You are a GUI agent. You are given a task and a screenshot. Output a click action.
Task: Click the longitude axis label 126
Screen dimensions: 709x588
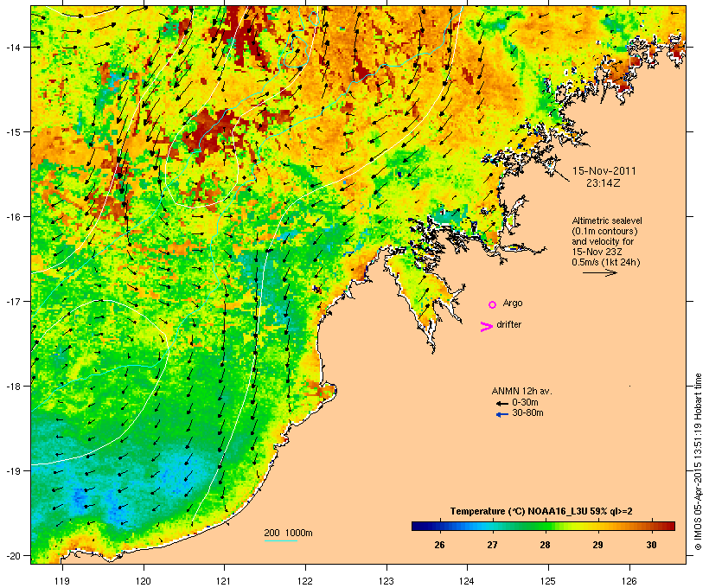tap(629, 581)
